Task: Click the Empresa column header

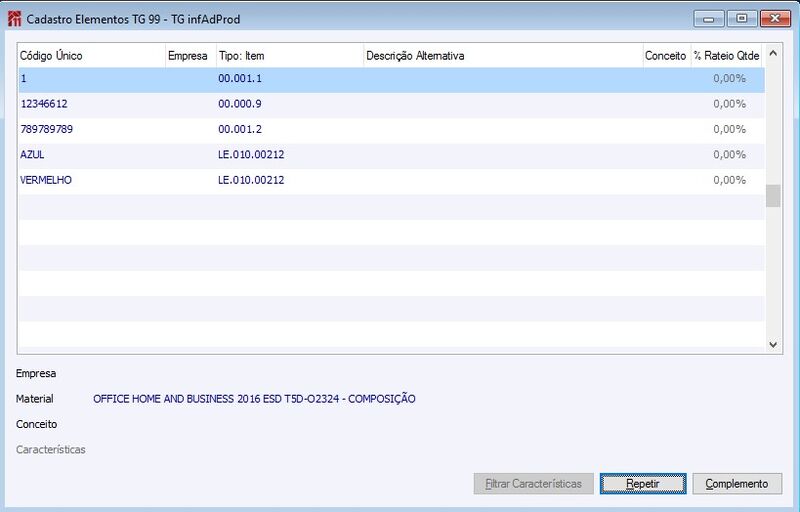Action: coord(190,56)
